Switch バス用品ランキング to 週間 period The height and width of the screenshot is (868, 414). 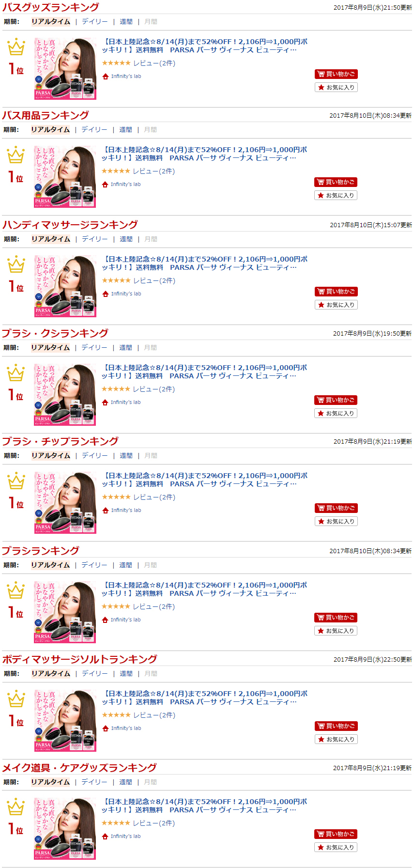125,129
